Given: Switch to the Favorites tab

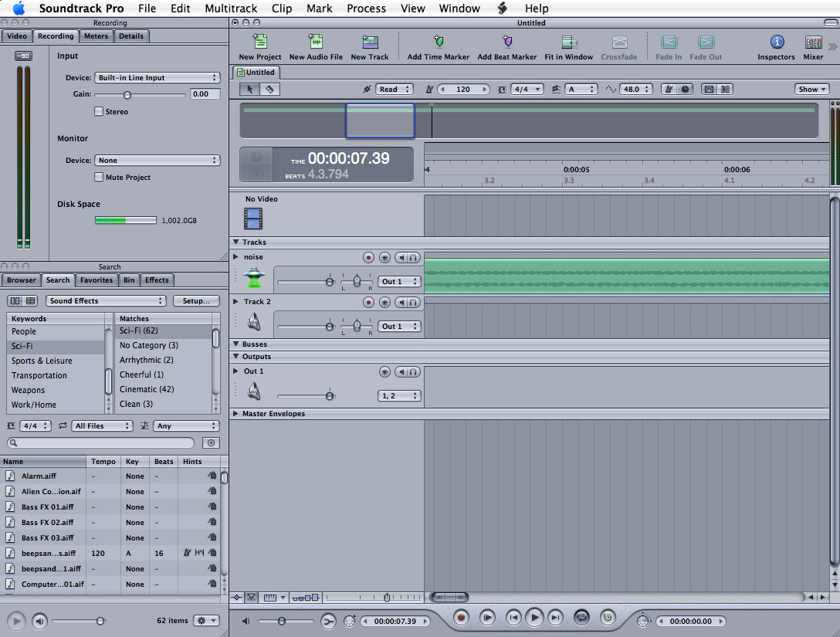Looking at the screenshot, I should point(97,280).
